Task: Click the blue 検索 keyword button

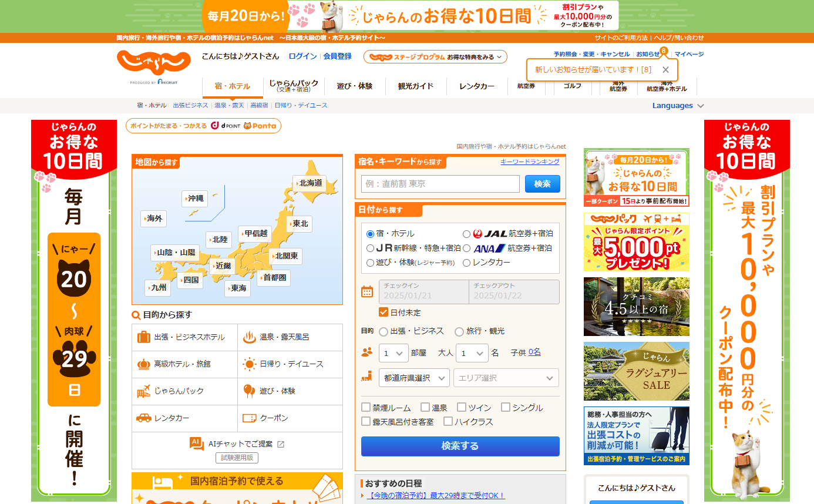Action: 543,184
